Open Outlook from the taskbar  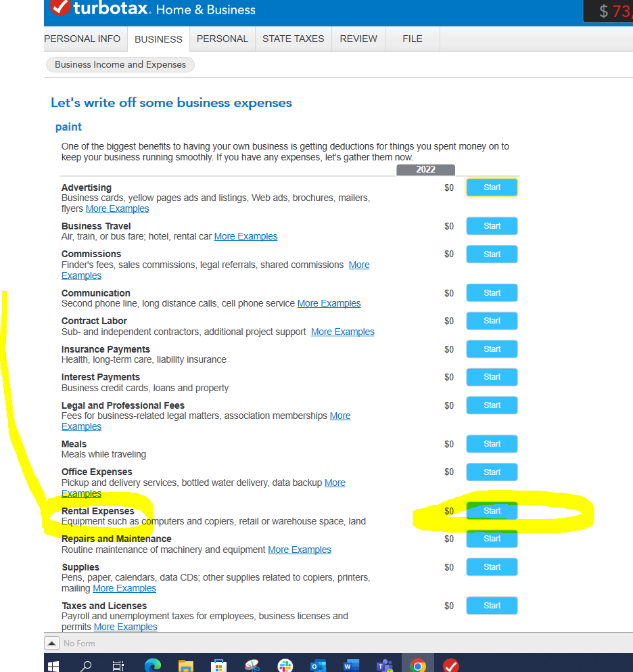click(x=318, y=666)
